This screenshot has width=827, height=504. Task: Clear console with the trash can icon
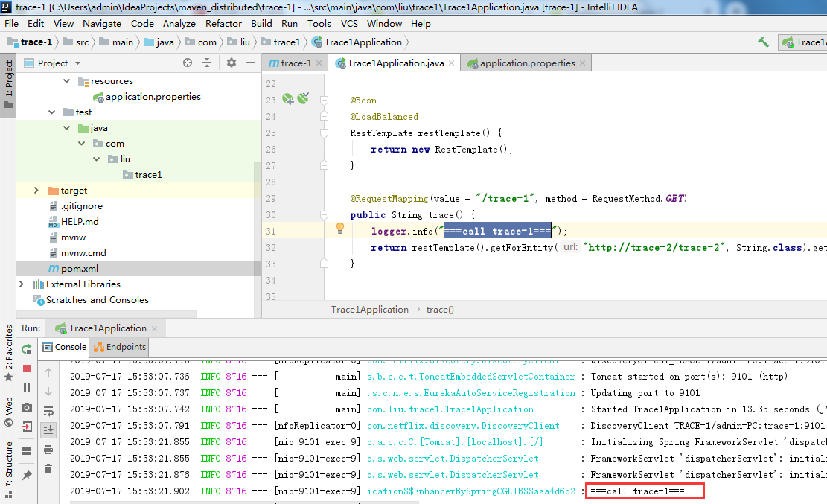point(48,469)
